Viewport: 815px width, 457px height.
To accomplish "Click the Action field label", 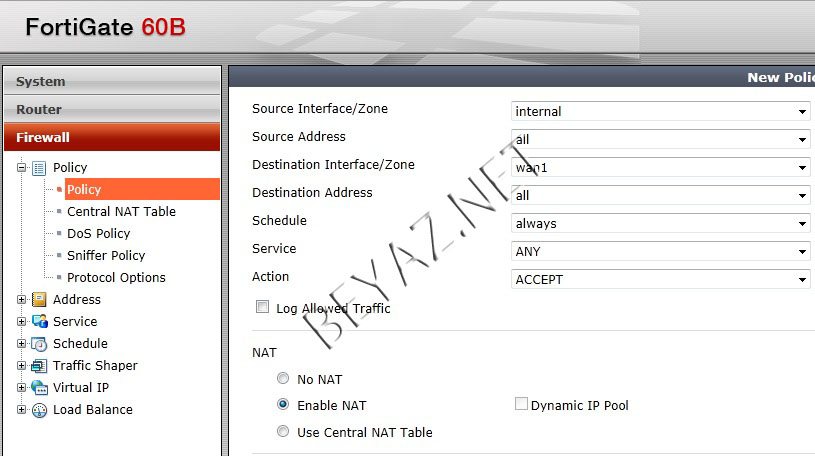I will [x=270, y=277].
